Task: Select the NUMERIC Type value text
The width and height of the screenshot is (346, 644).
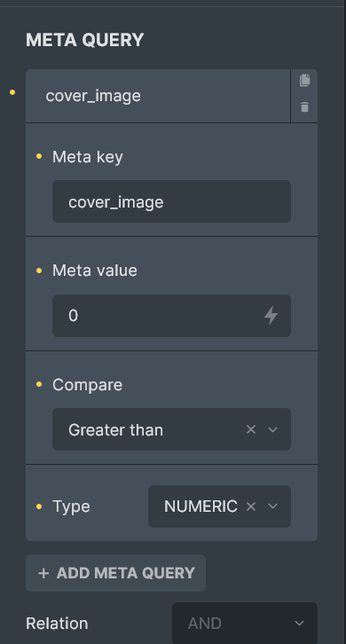Action: pyautogui.click(x=201, y=507)
